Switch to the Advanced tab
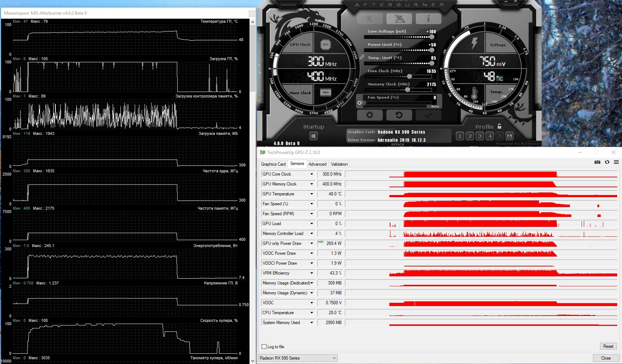The height and width of the screenshot is (364, 622). point(317,164)
